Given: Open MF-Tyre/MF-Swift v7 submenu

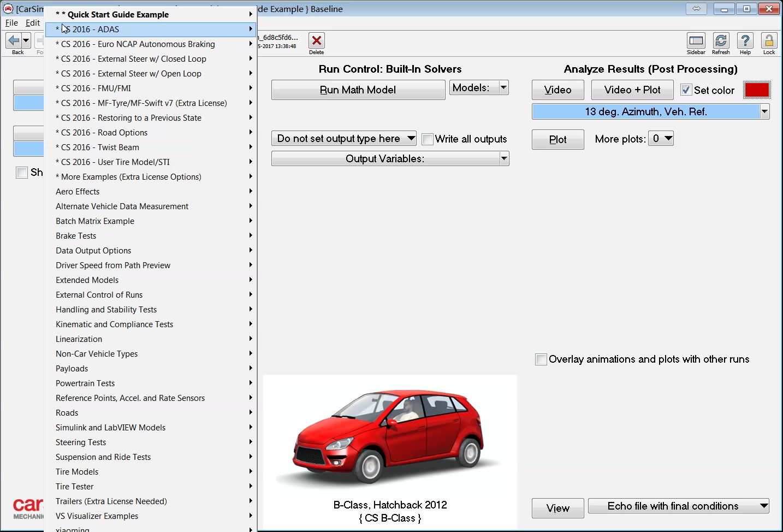Looking at the screenshot, I should click(x=151, y=103).
